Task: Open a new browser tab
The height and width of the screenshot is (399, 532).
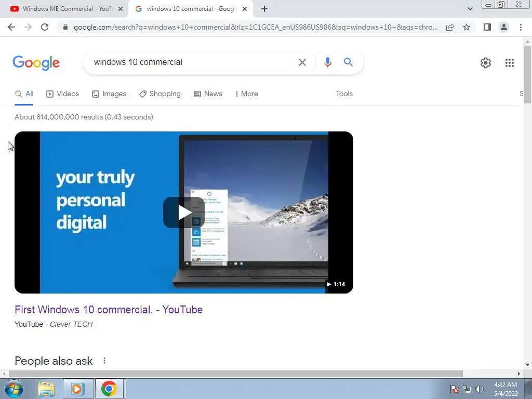Action: (x=264, y=9)
